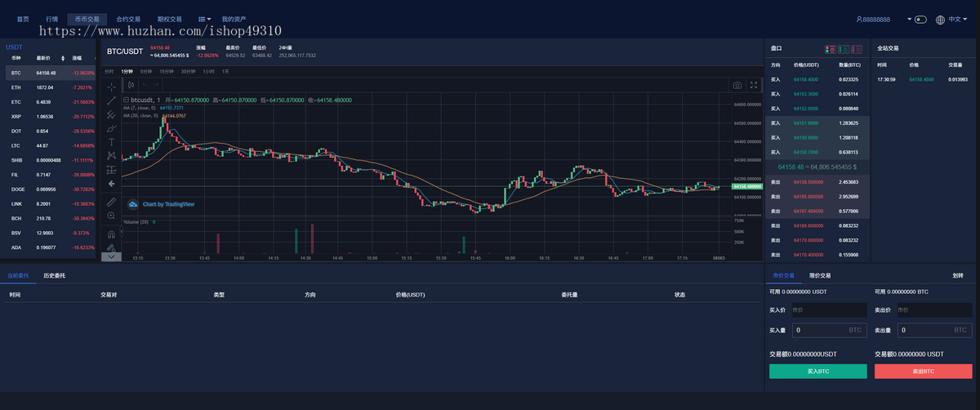This screenshot has width=980, height=410.
Task: Click the 买入量 quantity input field
Action: pos(828,330)
